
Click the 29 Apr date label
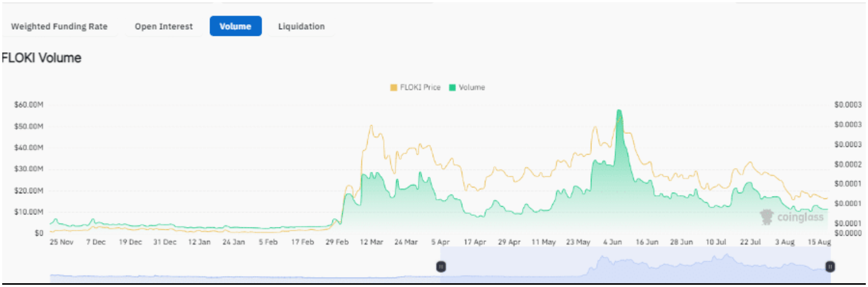tap(509, 242)
